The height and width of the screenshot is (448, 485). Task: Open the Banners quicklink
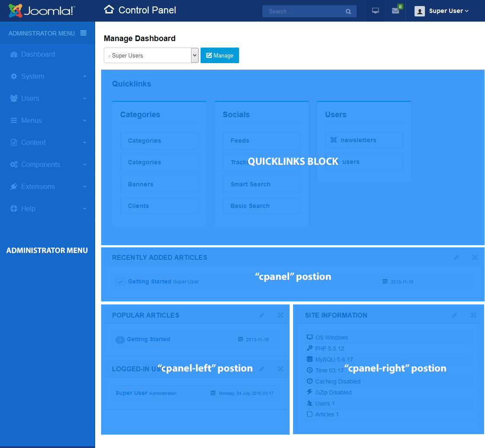tap(160, 184)
